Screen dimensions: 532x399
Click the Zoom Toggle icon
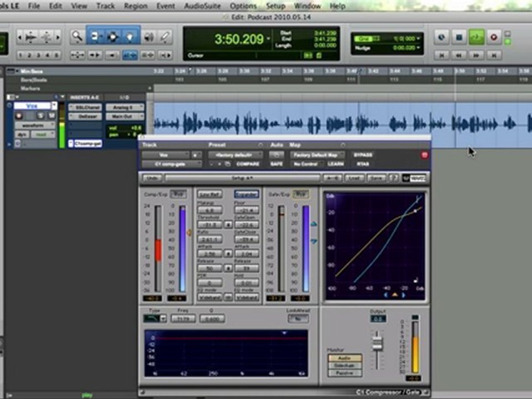pyautogui.click(x=78, y=55)
